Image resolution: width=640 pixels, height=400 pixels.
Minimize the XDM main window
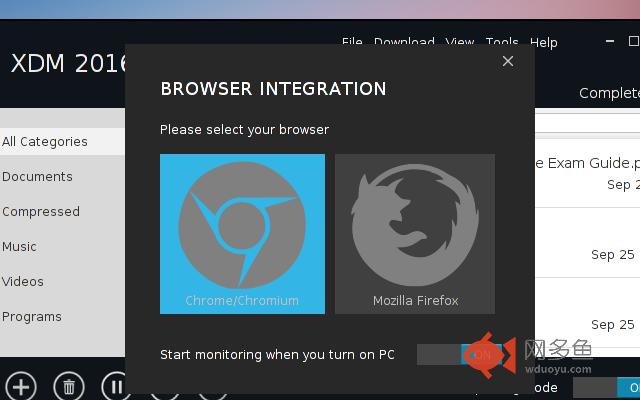coord(610,41)
